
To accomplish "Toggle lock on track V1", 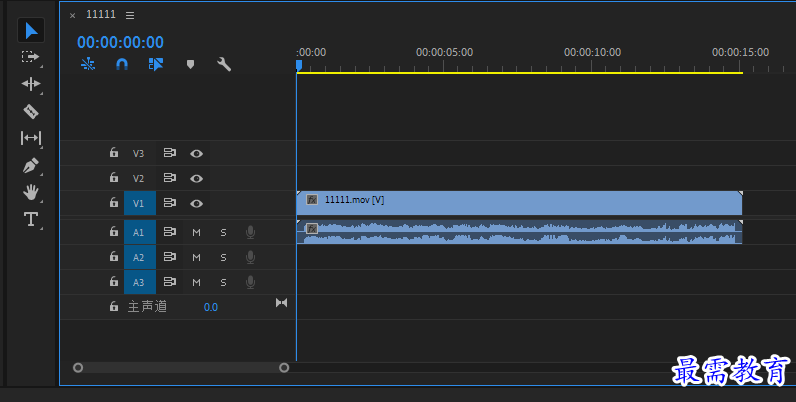I will tap(114, 202).
